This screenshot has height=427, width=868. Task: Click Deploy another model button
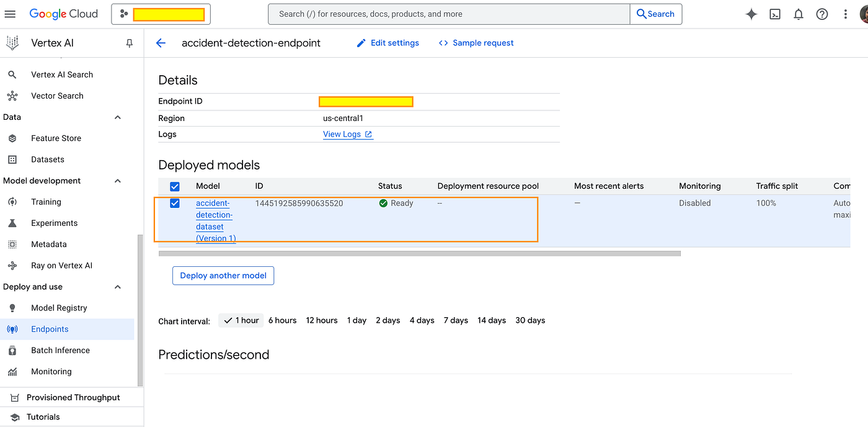[x=223, y=276]
